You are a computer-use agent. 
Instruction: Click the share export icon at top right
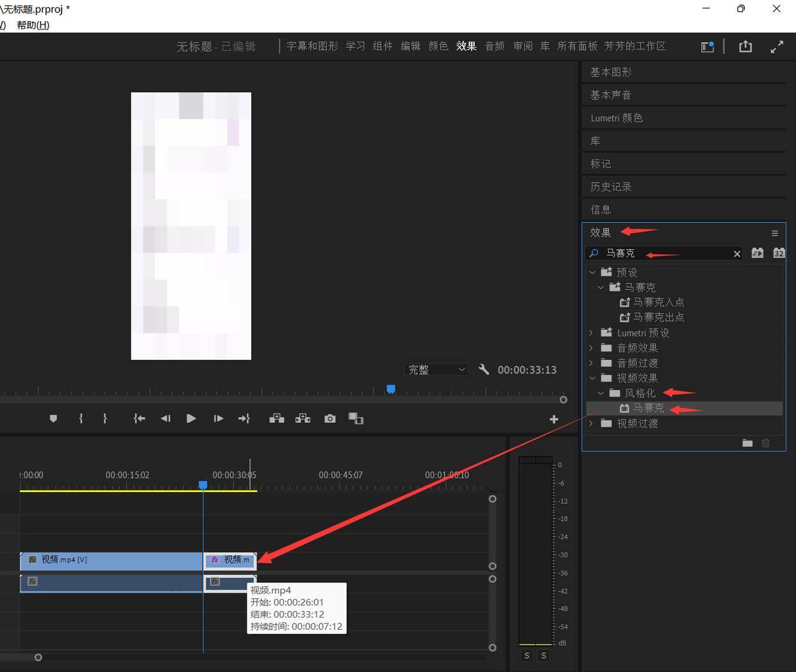[x=745, y=47]
